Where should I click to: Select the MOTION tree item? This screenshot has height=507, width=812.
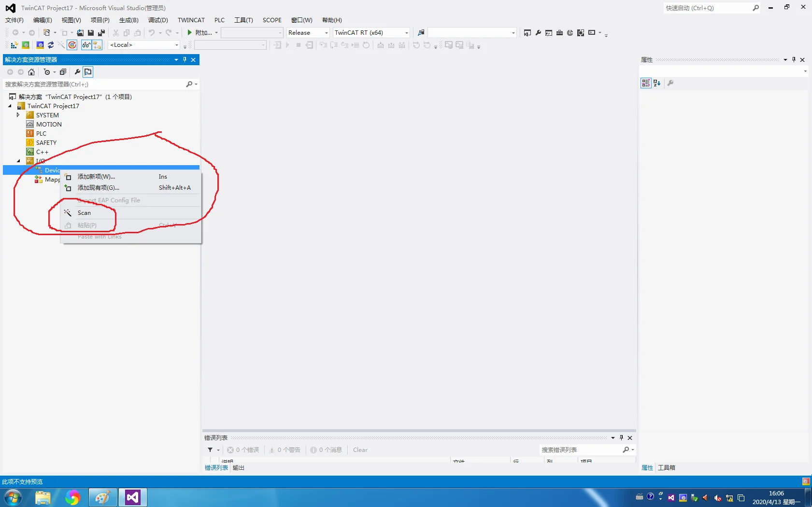[49, 124]
